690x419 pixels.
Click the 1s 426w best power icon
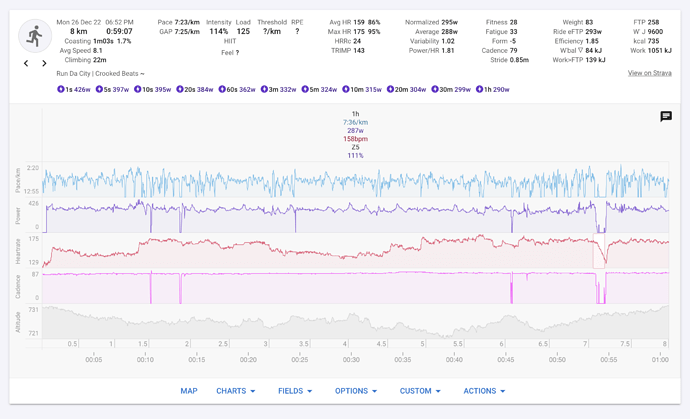61,89
